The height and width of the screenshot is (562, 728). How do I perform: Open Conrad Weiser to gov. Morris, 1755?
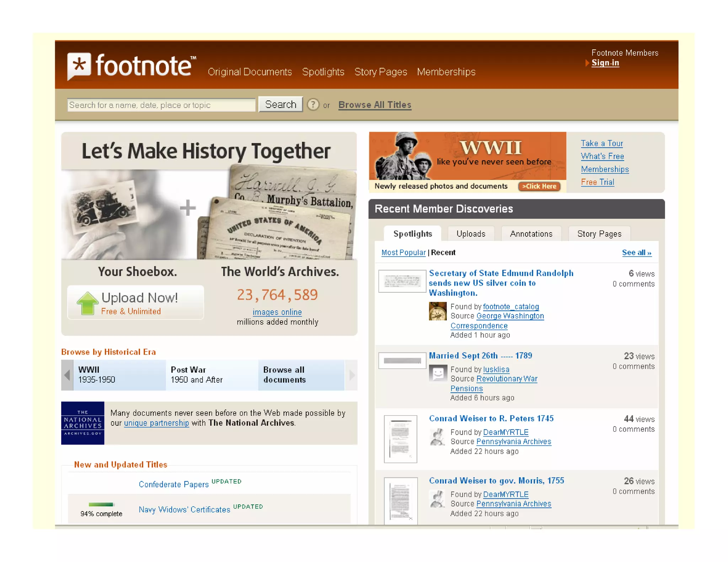[496, 481]
